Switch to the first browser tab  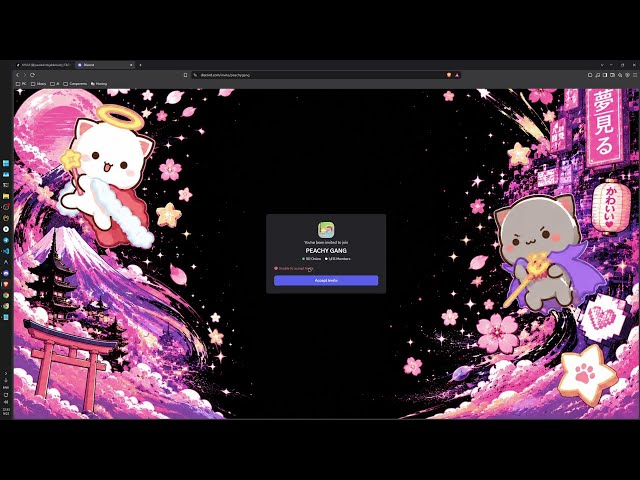coord(44,65)
